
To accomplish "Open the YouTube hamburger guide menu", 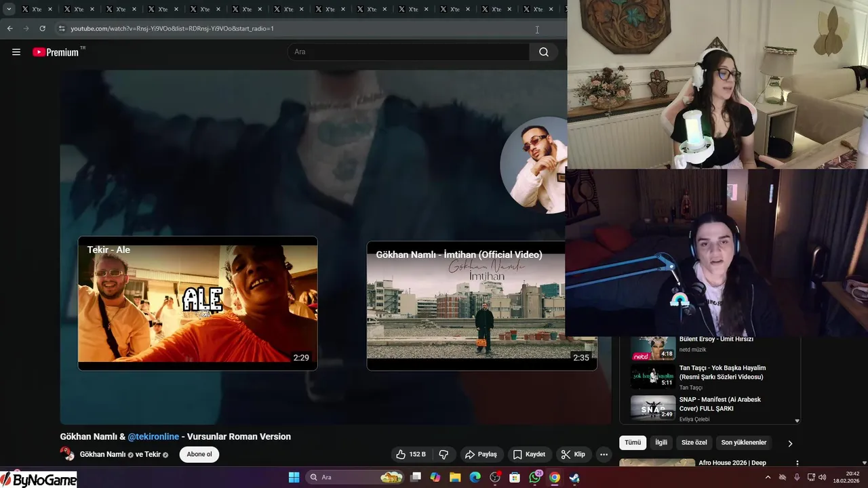I will 16,52.
